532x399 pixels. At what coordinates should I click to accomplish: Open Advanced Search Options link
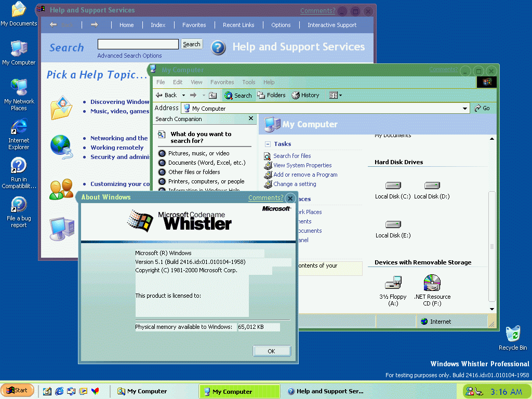[x=129, y=56]
